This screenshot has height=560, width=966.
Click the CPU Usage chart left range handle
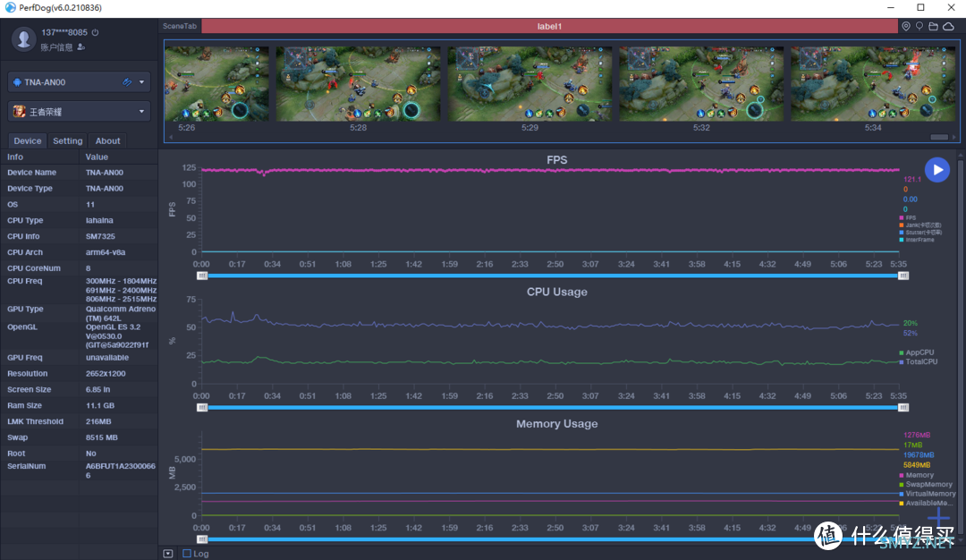pos(202,407)
